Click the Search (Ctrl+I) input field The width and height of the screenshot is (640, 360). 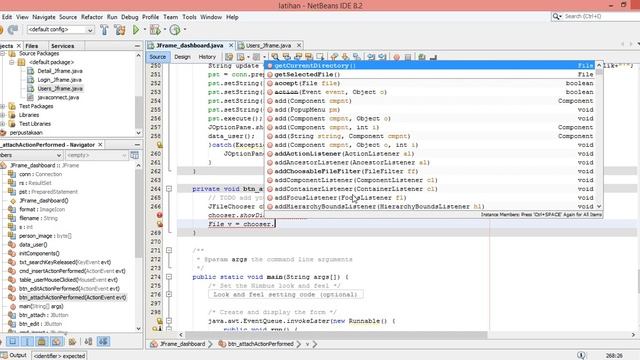[x=601, y=16]
